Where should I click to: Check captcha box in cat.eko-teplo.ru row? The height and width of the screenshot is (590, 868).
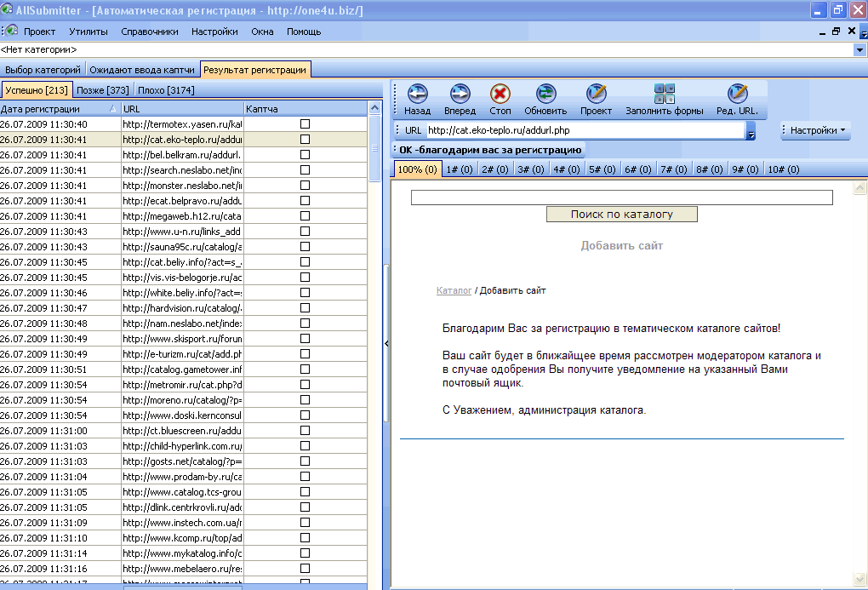tap(305, 140)
